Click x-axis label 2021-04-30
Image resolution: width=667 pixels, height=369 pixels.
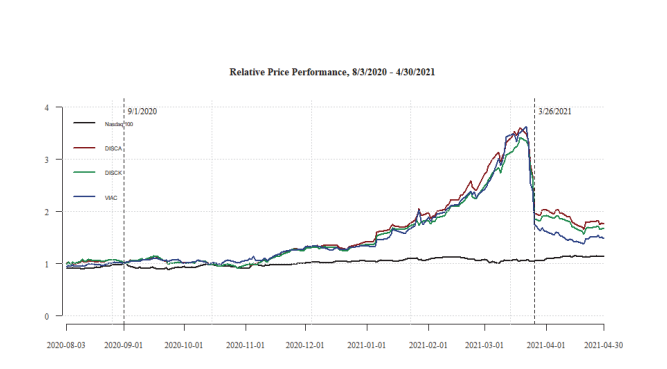click(x=603, y=345)
